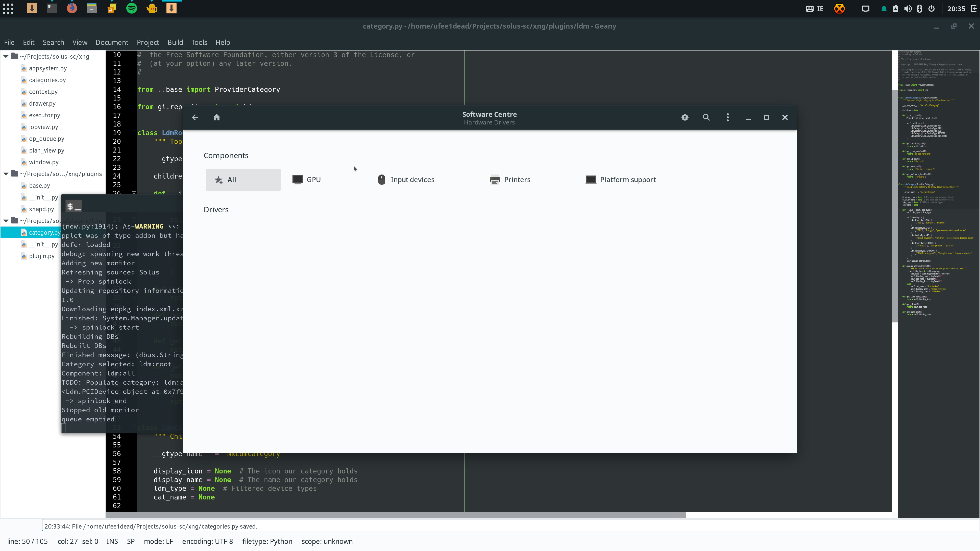
Task: Open the View menu in Geany
Action: 80,42
